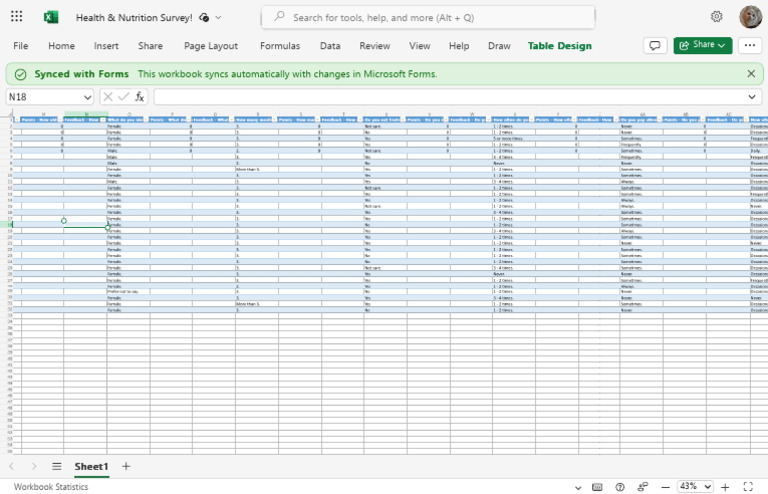Click the Excel logo icon
Viewport: 768px width, 494px height.
(x=50, y=17)
